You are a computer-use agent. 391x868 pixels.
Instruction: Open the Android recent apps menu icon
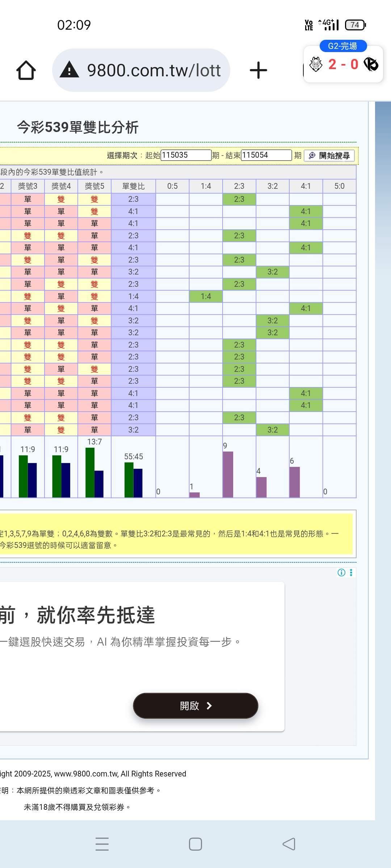[102, 844]
